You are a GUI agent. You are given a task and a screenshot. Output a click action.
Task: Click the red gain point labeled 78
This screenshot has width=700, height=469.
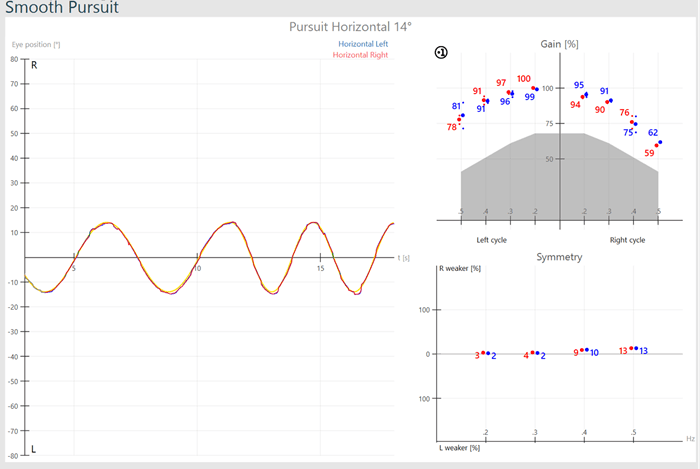(460, 119)
